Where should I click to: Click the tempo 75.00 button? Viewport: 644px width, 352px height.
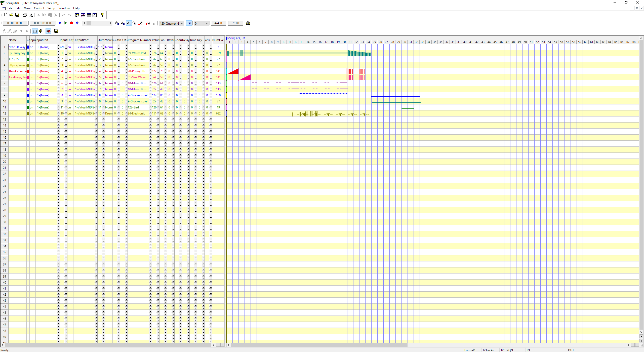click(x=235, y=23)
